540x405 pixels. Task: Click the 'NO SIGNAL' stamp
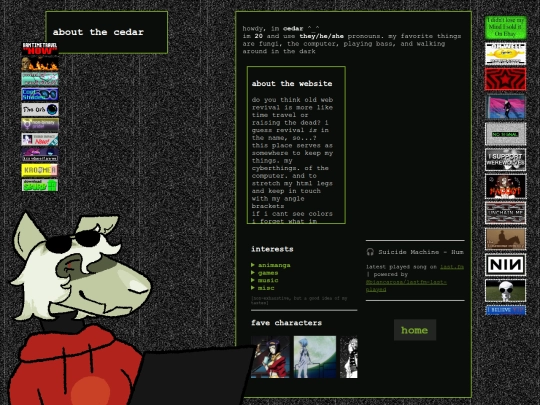click(x=505, y=134)
